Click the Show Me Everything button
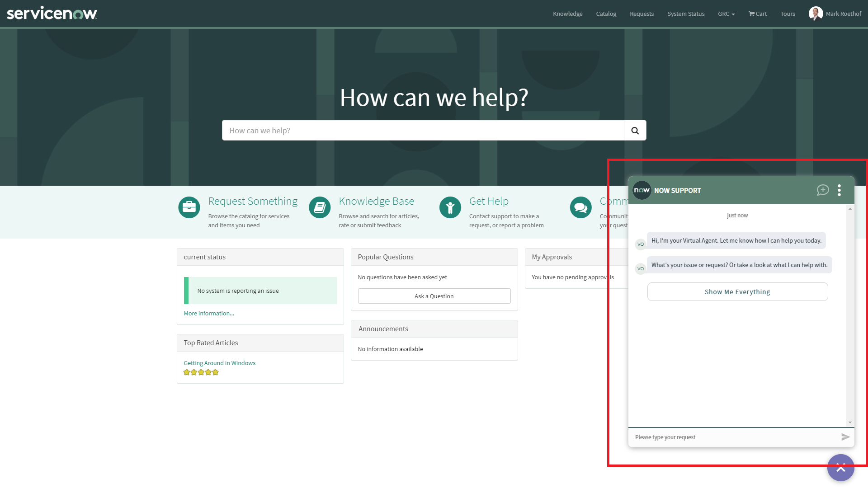Viewport: 868px width, 488px height. [737, 291]
